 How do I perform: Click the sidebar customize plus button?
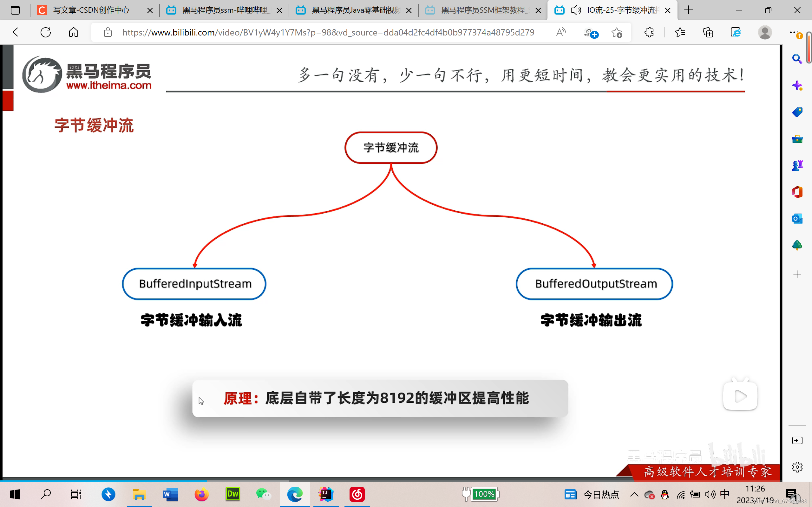tap(797, 274)
